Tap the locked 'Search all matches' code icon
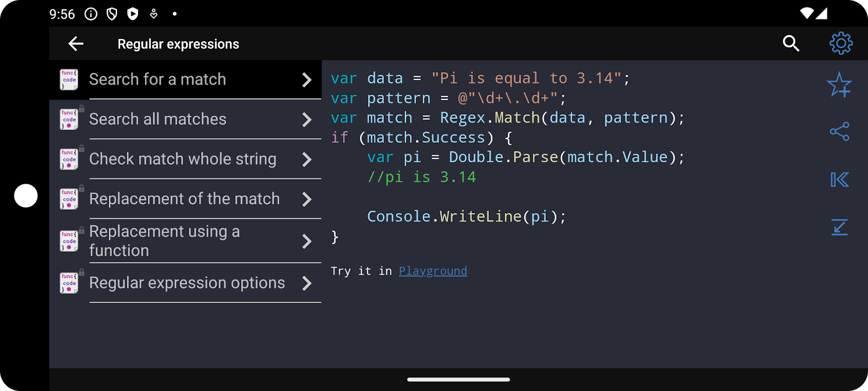Image resolution: width=868 pixels, height=391 pixels. [x=69, y=119]
